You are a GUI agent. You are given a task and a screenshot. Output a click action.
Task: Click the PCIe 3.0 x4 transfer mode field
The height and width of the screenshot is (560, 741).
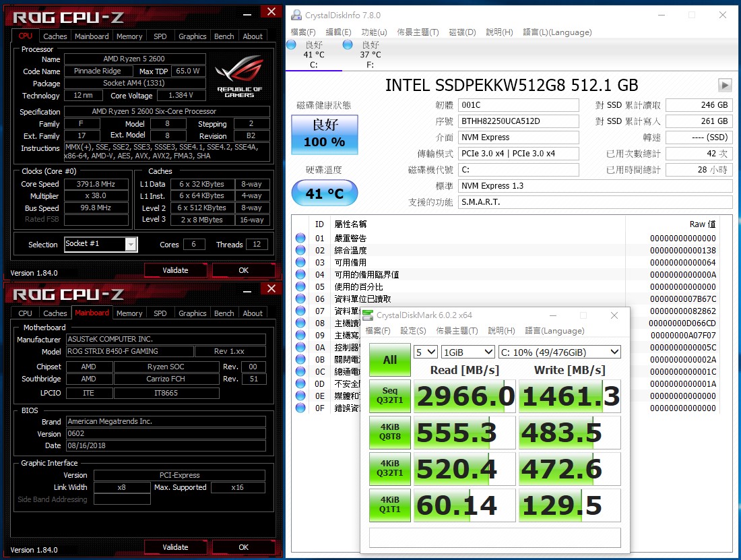[519, 154]
